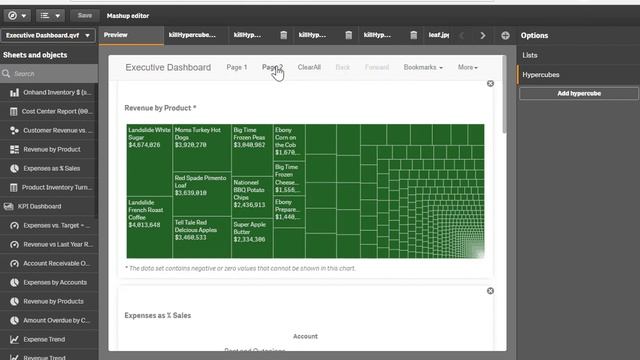Select the Customer Revenue vs. scatter item
Image resolution: width=640 pixels, height=360 pixels.
point(49,131)
